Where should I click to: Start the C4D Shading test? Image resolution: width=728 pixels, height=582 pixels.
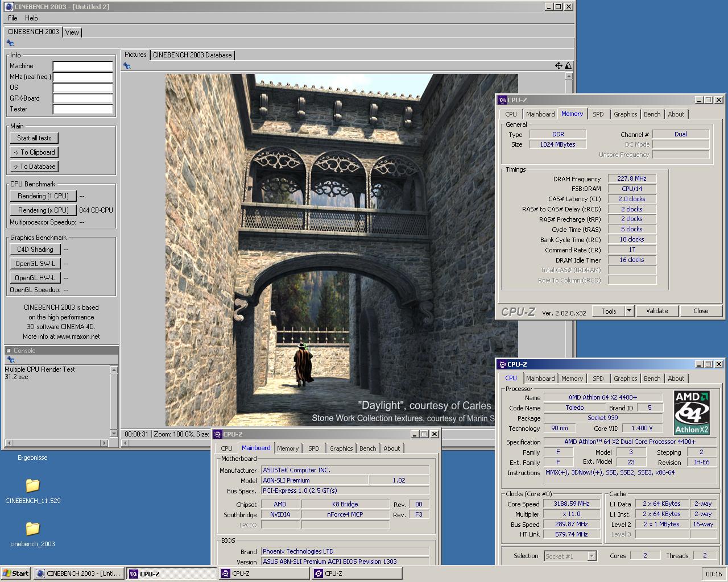35,250
